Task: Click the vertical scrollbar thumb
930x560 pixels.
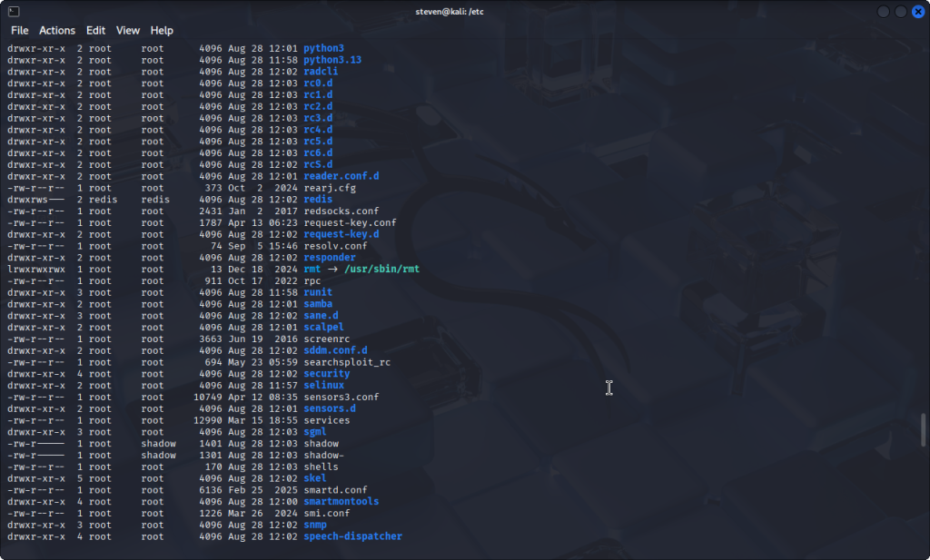Action: pos(924,430)
